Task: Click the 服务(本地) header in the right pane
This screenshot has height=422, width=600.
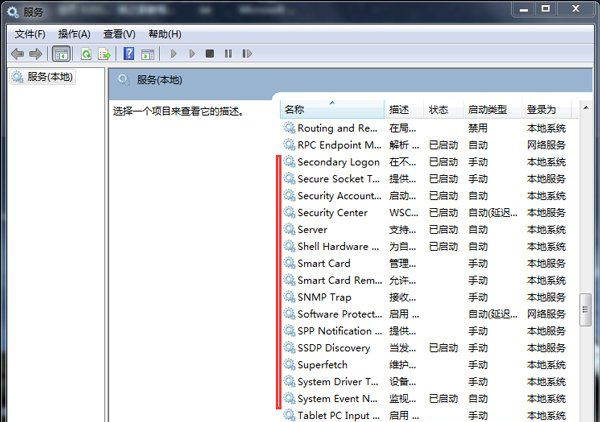Action: [x=160, y=80]
